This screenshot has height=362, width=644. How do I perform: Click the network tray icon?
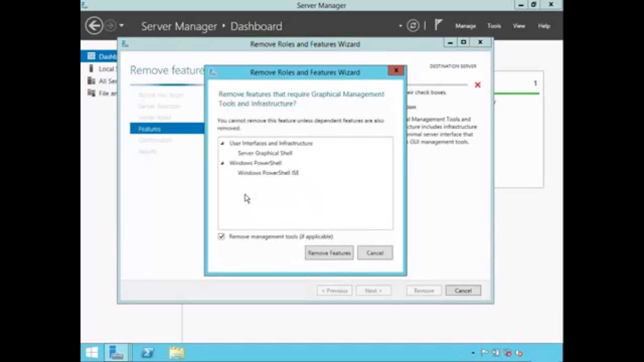(x=507, y=353)
